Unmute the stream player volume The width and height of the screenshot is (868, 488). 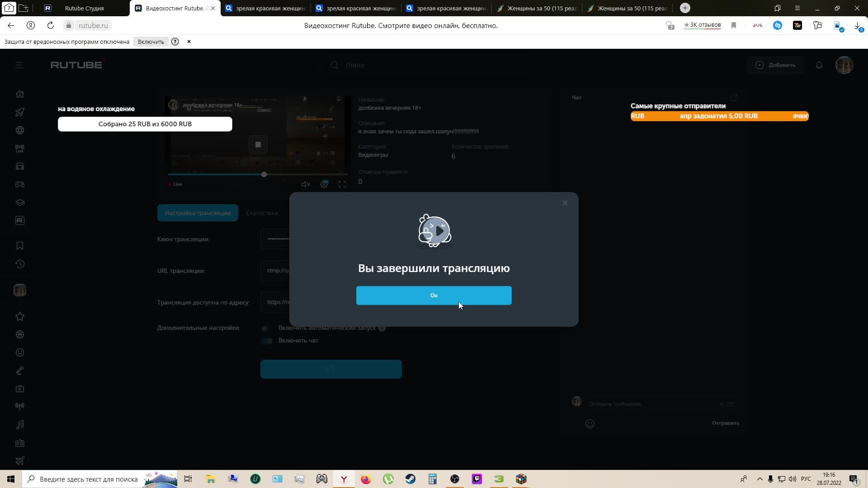[x=306, y=184]
